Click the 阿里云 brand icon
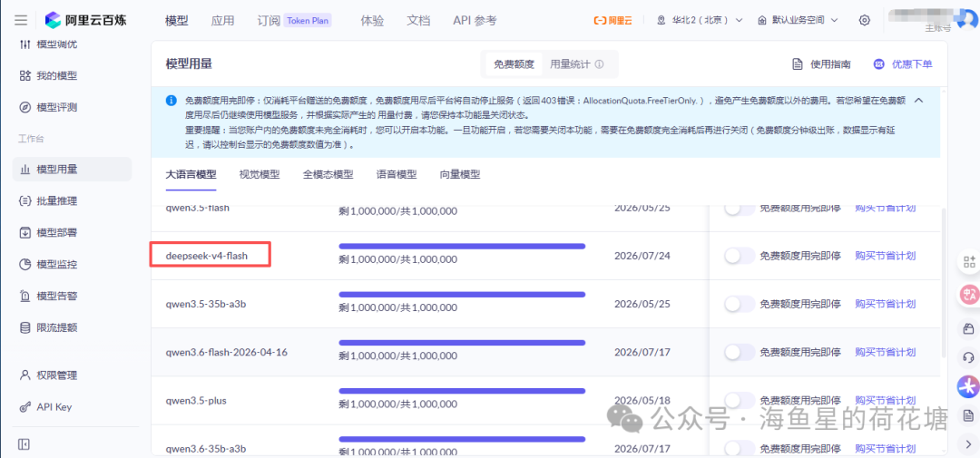 (x=612, y=20)
